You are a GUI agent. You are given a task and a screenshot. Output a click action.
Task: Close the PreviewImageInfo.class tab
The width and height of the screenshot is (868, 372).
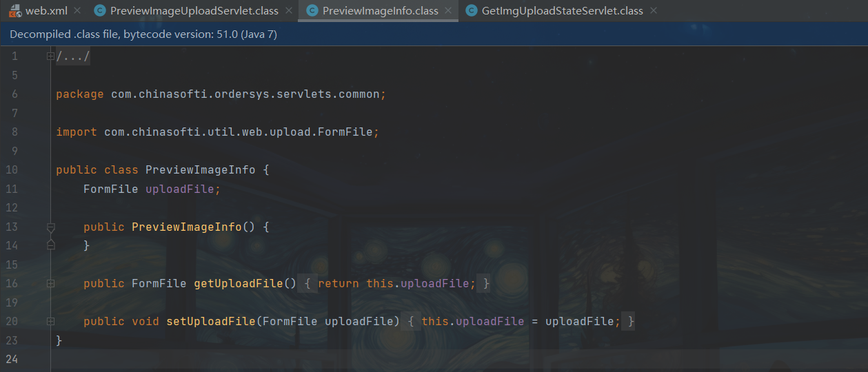(448, 11)
